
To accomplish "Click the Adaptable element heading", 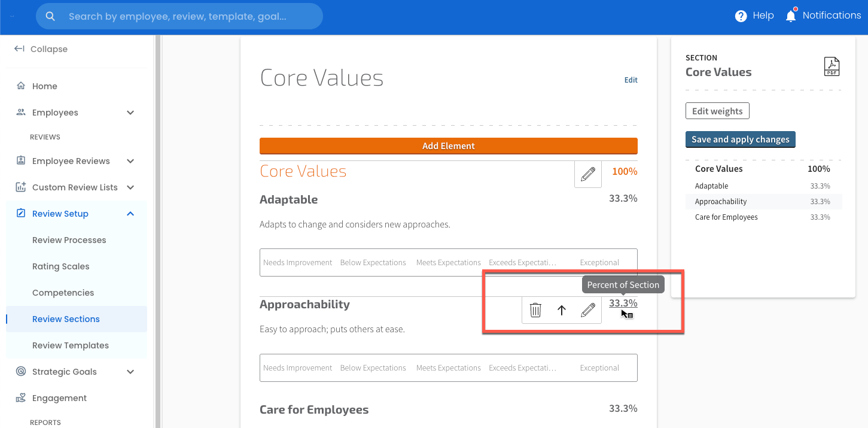I will tap(288, 199).
